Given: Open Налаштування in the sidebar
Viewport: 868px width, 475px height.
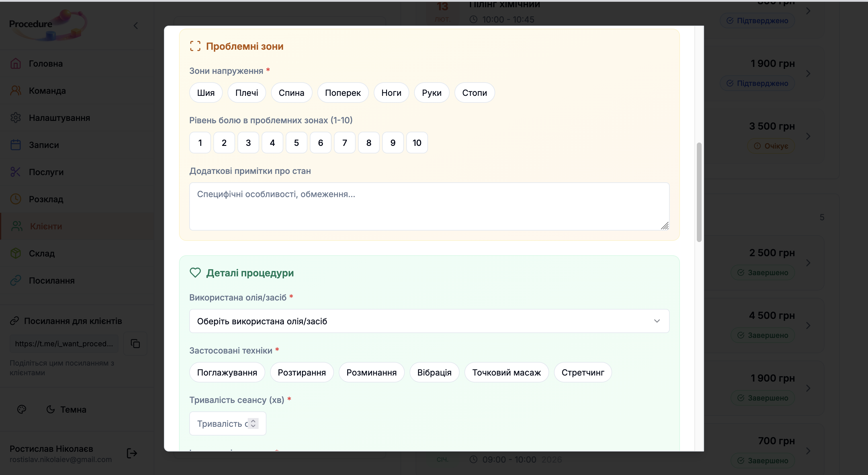Looking at the screenshot, I should pos(59,118).
